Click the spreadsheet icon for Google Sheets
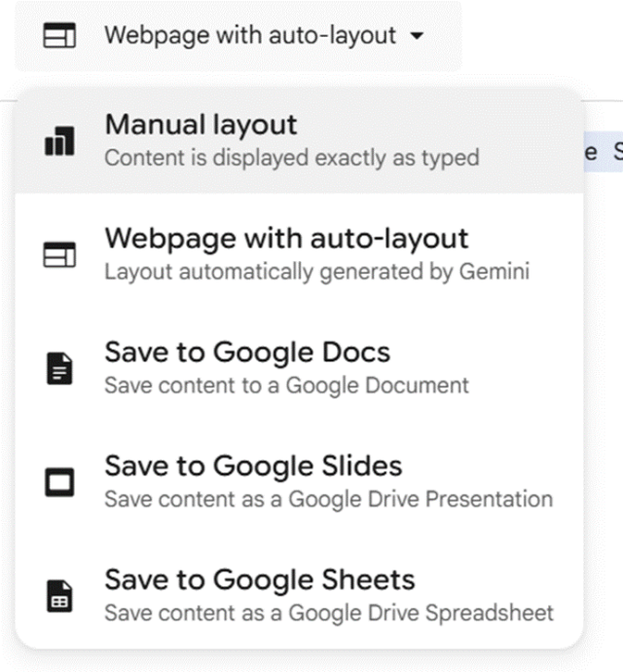The width and height of the screenshot is (623, 672). tap(59, 596)
